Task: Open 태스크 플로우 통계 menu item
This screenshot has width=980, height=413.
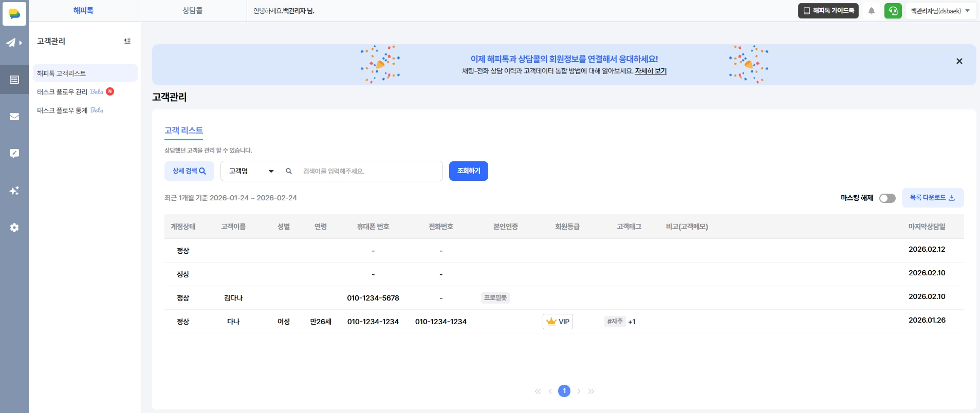Action: [x=62, y=110]
